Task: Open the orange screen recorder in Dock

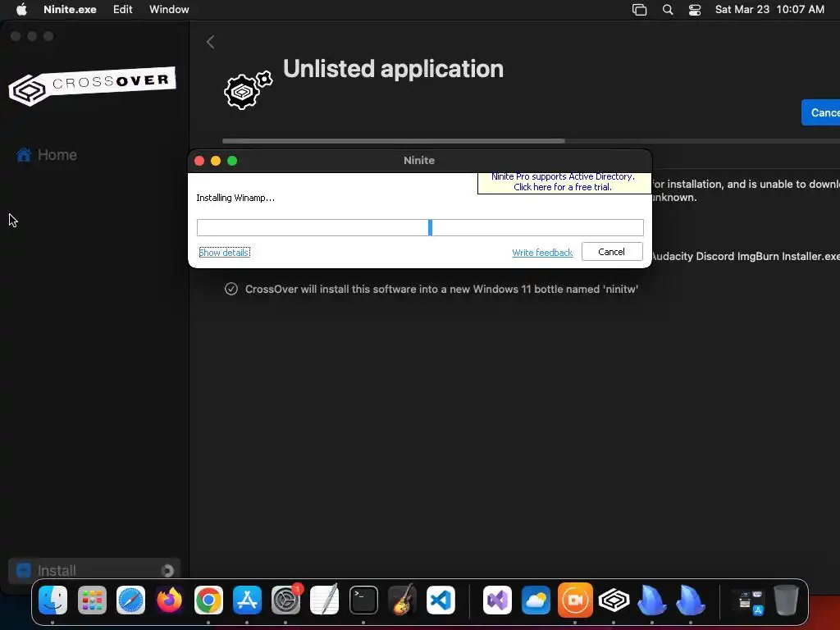Action: pyautogui.click(x=575, y=600)
